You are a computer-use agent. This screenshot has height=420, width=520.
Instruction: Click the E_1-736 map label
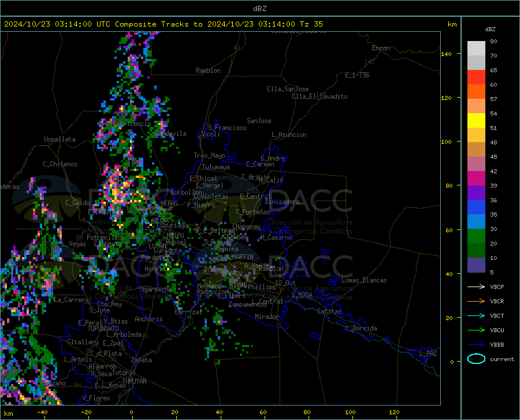click(357, 75)
